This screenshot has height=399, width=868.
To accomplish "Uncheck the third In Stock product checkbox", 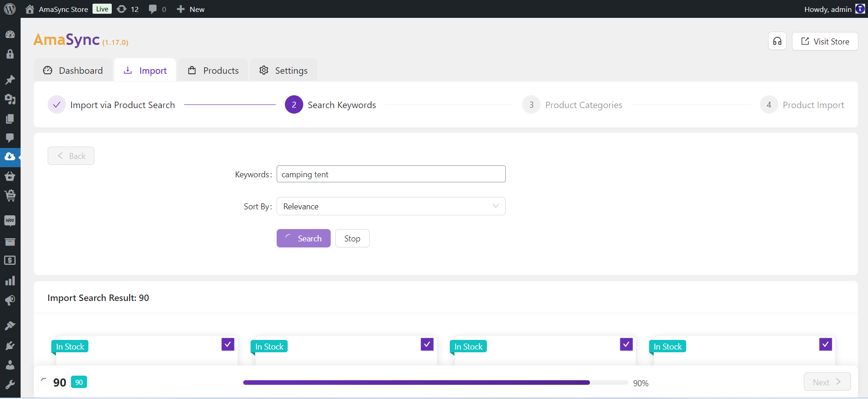I will click(627, 344).
